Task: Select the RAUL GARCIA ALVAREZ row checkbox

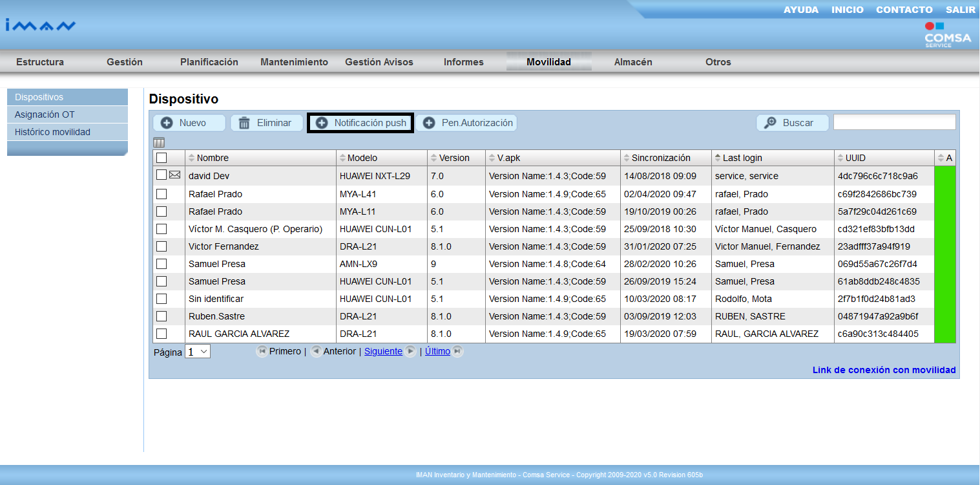Action: pyautogui.click(x=162, y=334)
